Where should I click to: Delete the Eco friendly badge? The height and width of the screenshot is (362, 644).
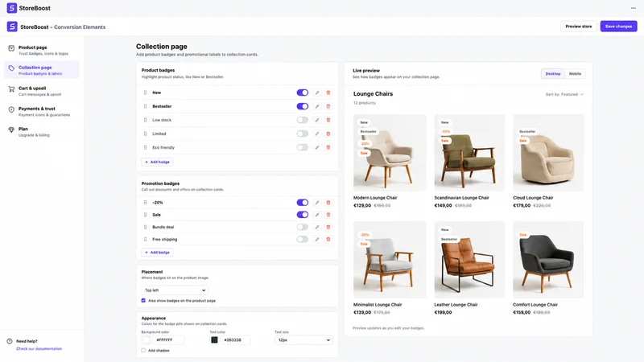(x=328, y=147)
